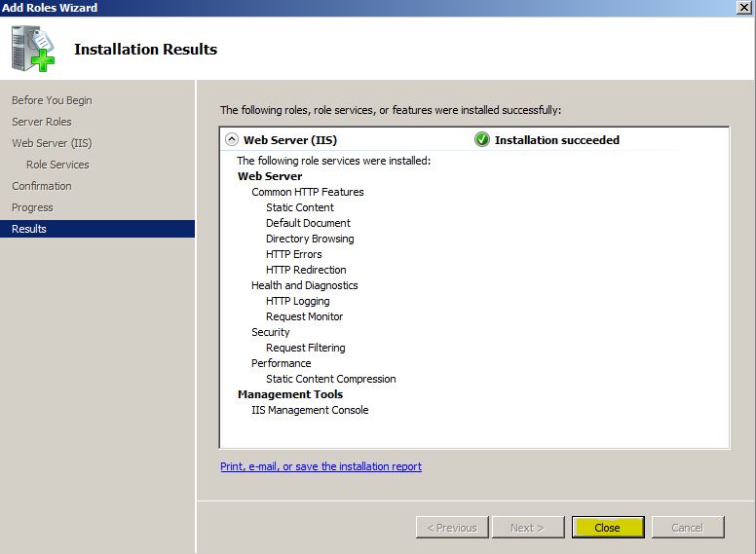Collapse the Web Server (IIS) results section
The image size is (756, 554).
coord(231,139)
